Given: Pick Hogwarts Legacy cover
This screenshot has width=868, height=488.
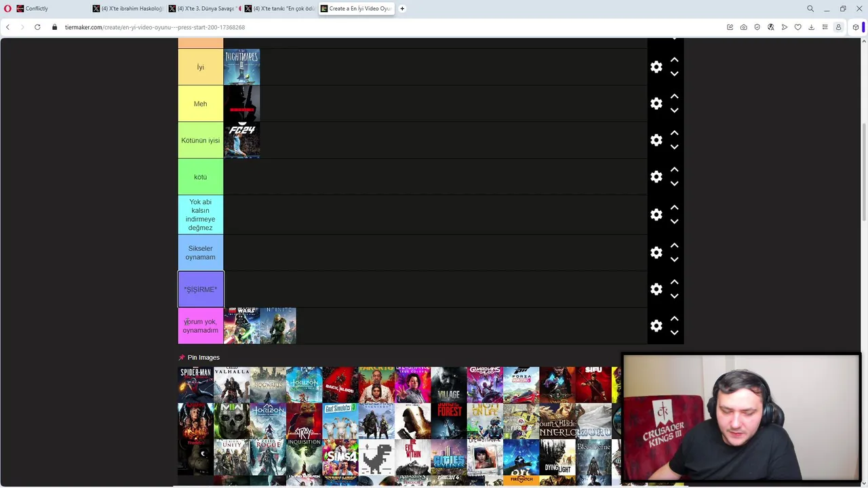Looking at the screenshot, I should click(x=268, y=385).
